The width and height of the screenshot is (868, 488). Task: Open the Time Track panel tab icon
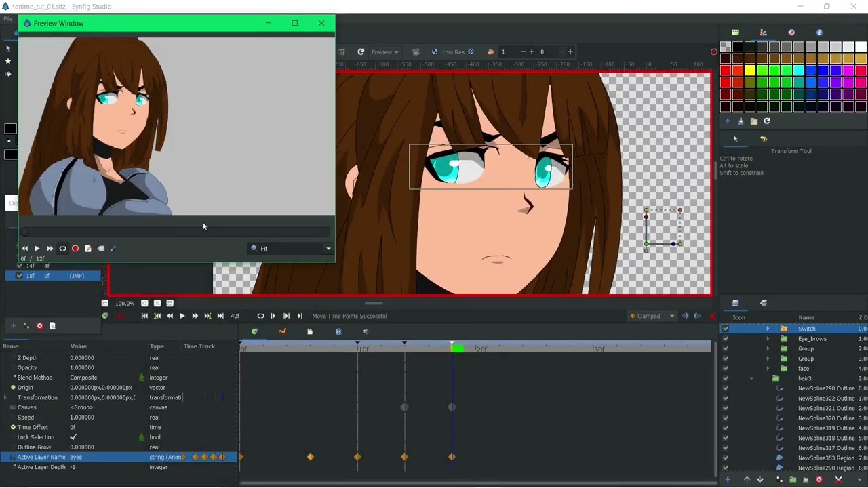[x=254, y=331]
